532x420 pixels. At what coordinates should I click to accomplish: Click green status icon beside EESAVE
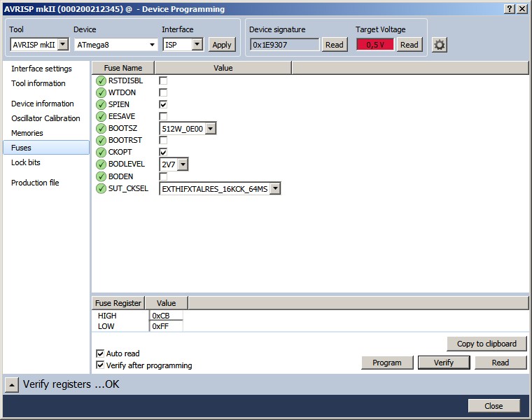101,116
